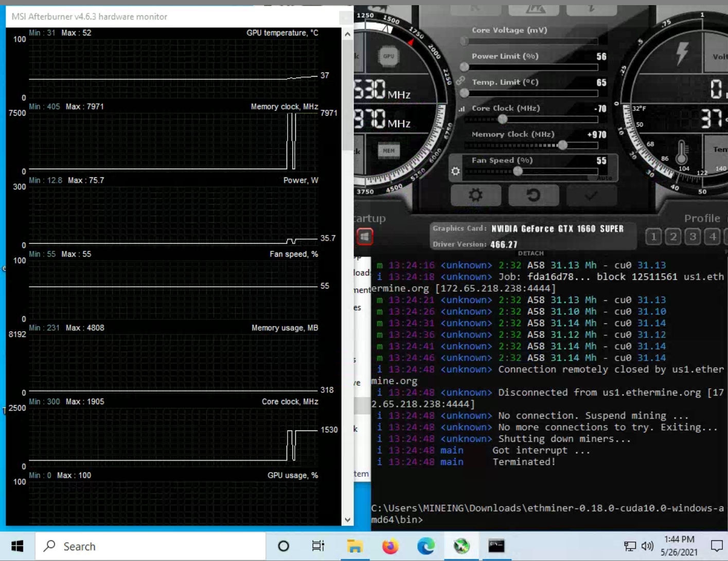Click the Fan Speed value 55
The width and height of the screenshot is (728, 561).
click(x=601, y=161)
